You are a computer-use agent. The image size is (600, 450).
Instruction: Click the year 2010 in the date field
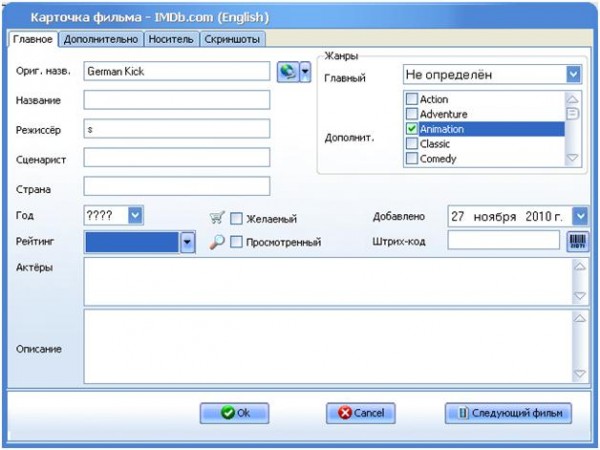pos(538,217)
